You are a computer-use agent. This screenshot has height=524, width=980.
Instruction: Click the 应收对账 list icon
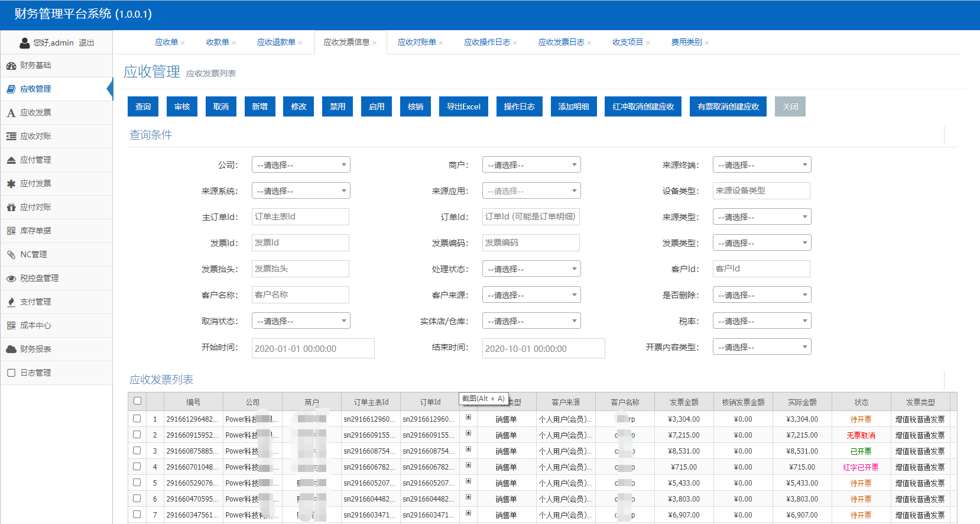click(x=11, y=137)
